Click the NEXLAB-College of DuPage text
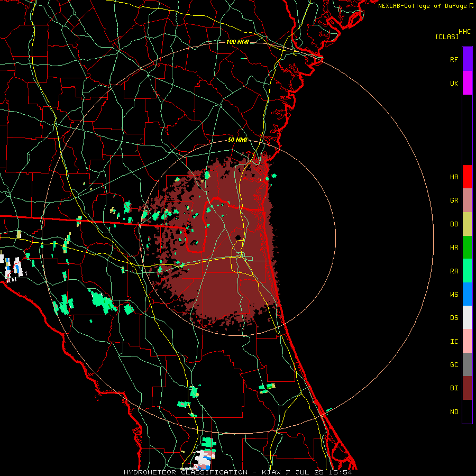Image resolution: width=476 pixels, height=476 pixels. coord(422,6)
